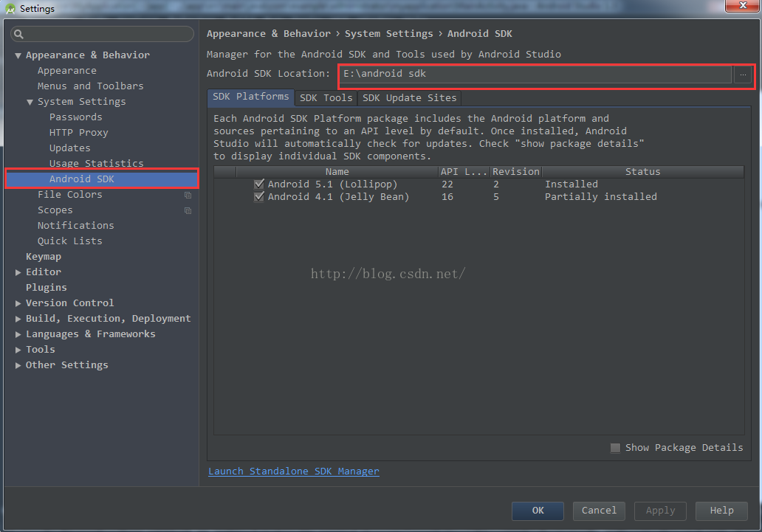Viewport: 762px width, 532px height.
Task: Click the File Colors project-level icon
Action: 188,195
